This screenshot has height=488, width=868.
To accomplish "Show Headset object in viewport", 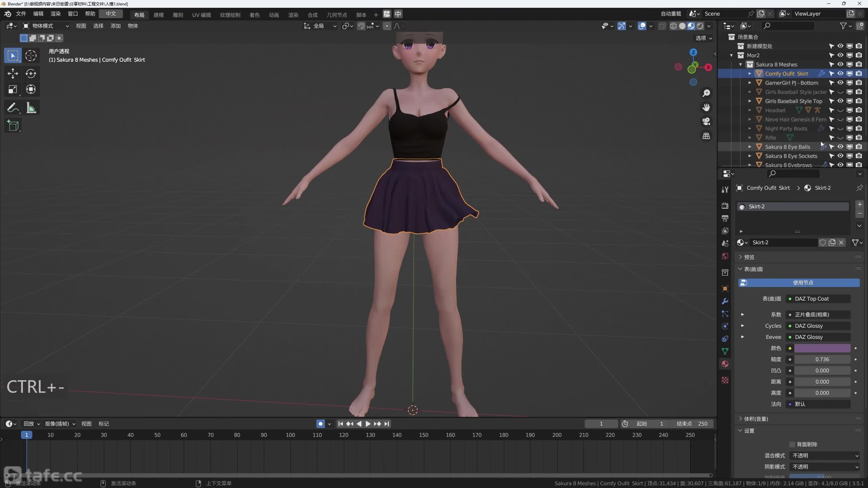I will 840,110.
